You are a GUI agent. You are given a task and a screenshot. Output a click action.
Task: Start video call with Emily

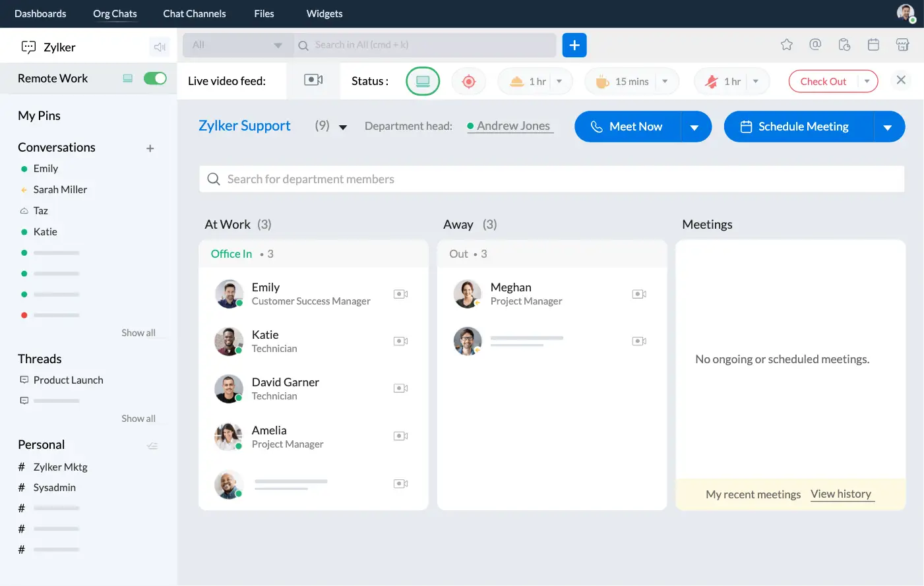tap(400, 294)
